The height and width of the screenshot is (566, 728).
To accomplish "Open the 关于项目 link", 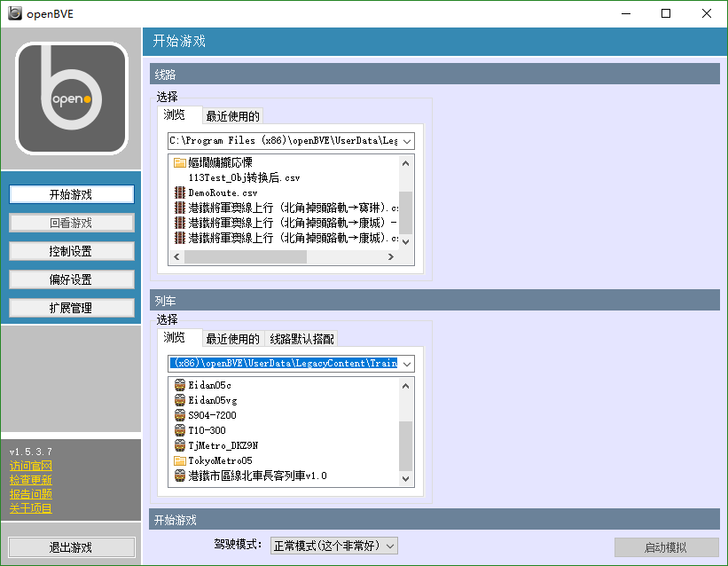I will [x=31, y=508].
